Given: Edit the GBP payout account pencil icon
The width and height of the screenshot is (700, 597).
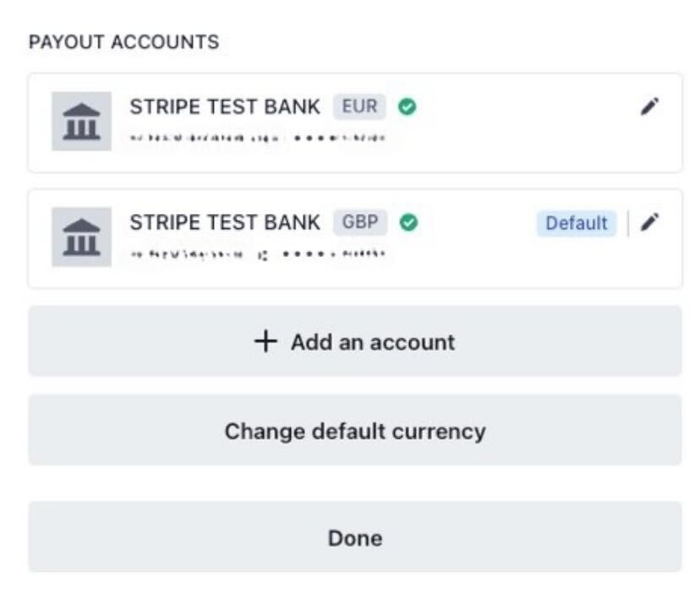Looking at the screenshot, I should coord(649,222).
